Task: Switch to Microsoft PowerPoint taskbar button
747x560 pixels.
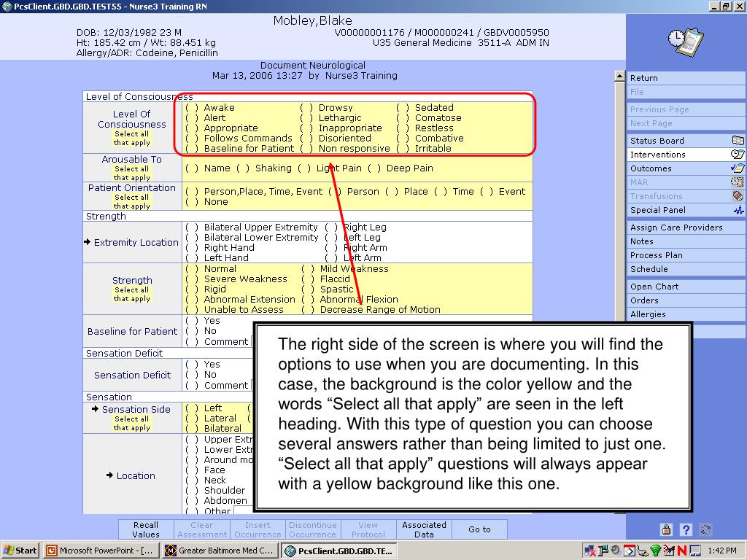Action: click(x=100, y=551)
